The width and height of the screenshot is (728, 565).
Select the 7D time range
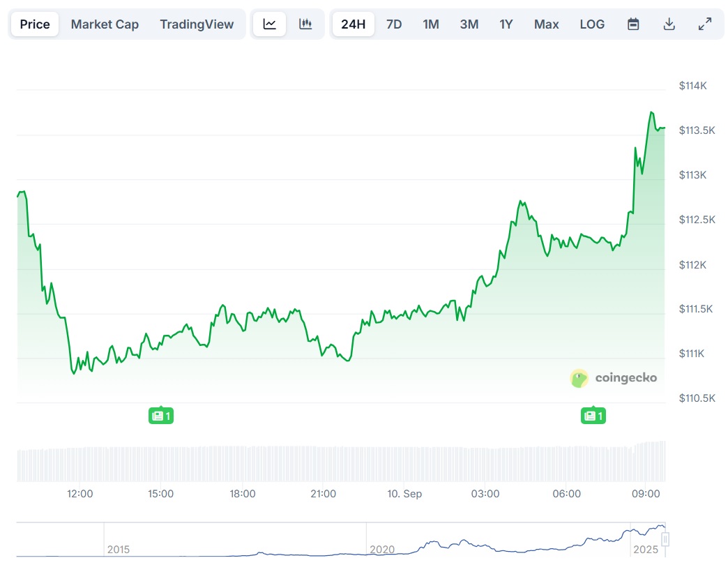click(x=394, y=24)
